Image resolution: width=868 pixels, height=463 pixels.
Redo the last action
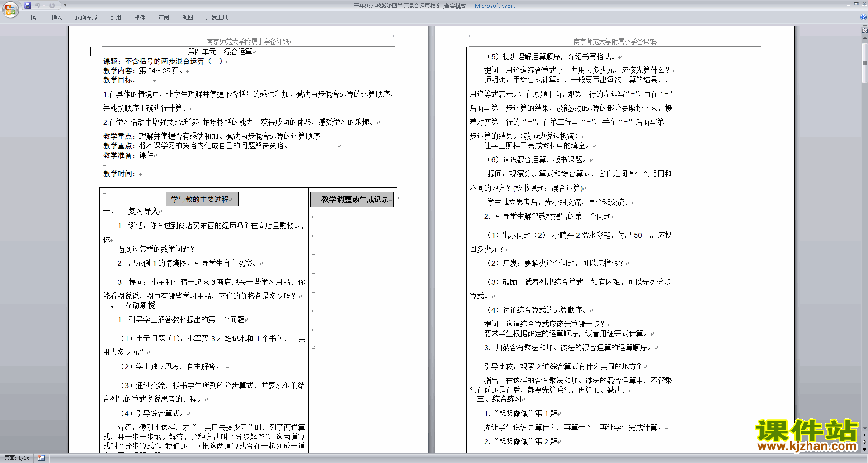[x=52, y=5]
